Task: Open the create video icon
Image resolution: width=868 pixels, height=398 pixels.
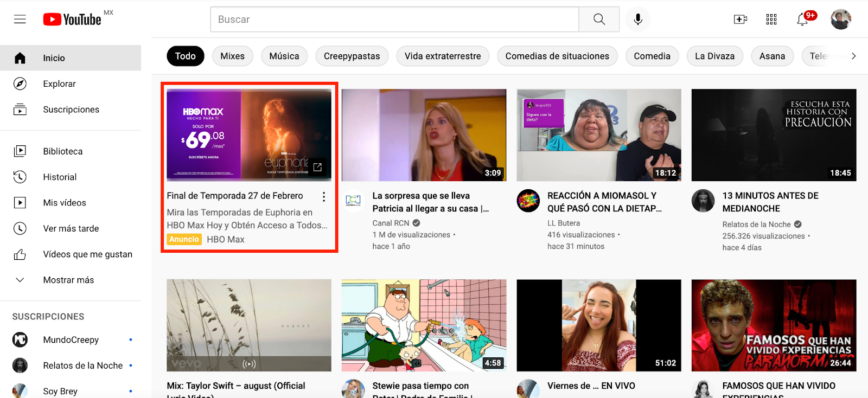Action: coord(740,20)
